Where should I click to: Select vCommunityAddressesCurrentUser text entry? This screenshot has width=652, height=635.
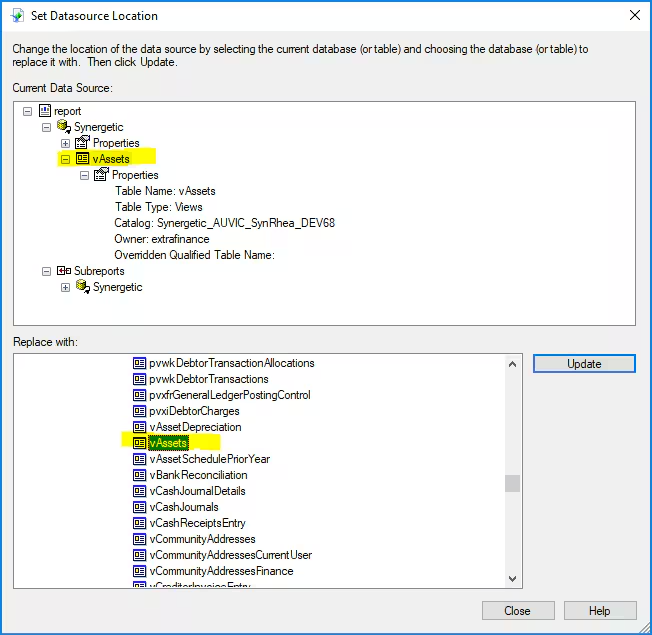[x=230, y=555]
